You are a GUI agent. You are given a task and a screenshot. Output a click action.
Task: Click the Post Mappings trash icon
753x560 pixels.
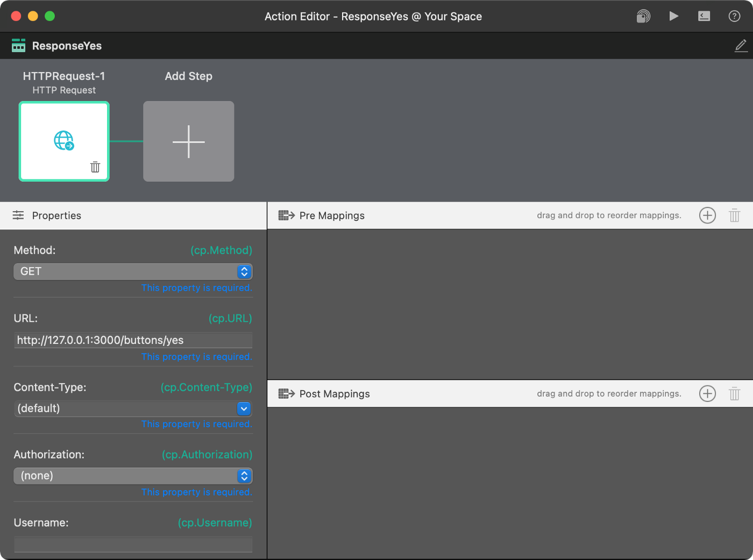click(735, 393)
